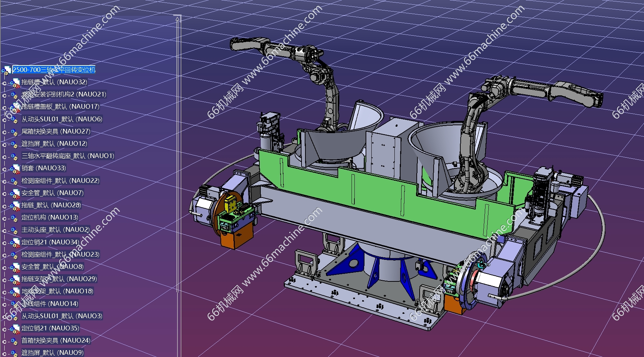Screen dimensions: 644x357
Task: Expand the 检测座组件_默认 (NAUO23) node
Action: 4,256
